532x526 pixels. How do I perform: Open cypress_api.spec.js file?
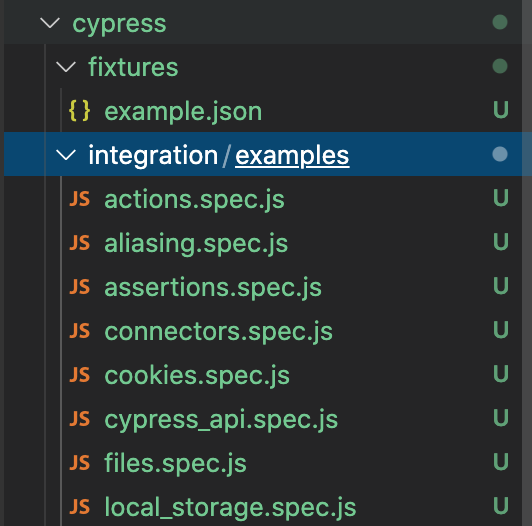click(221, 420)
